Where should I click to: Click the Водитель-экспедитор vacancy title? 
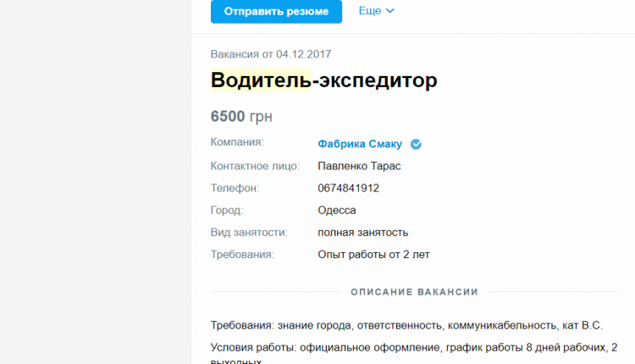pos(324,80)
